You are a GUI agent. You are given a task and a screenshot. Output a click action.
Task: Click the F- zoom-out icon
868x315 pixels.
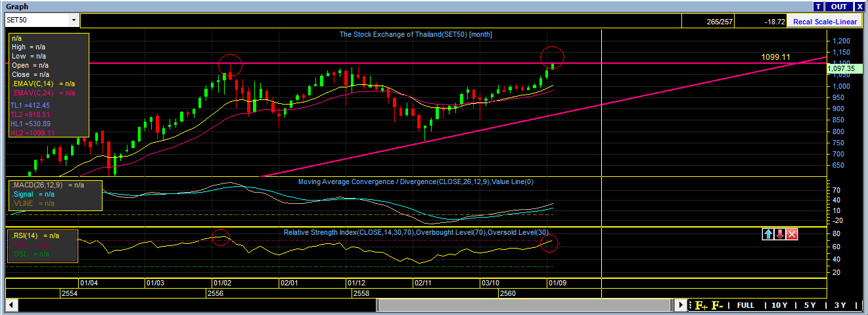(x=717, y=306)
